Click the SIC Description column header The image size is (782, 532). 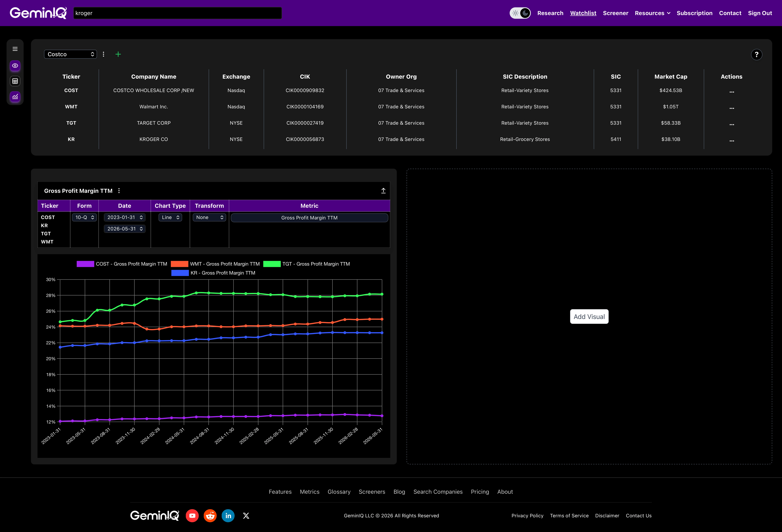pos(525,77)
